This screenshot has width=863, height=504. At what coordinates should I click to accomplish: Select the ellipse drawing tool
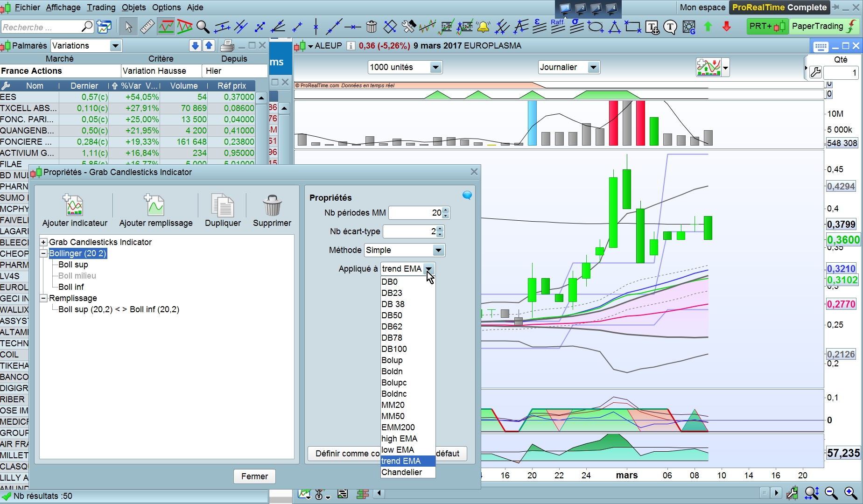[596, 27]
